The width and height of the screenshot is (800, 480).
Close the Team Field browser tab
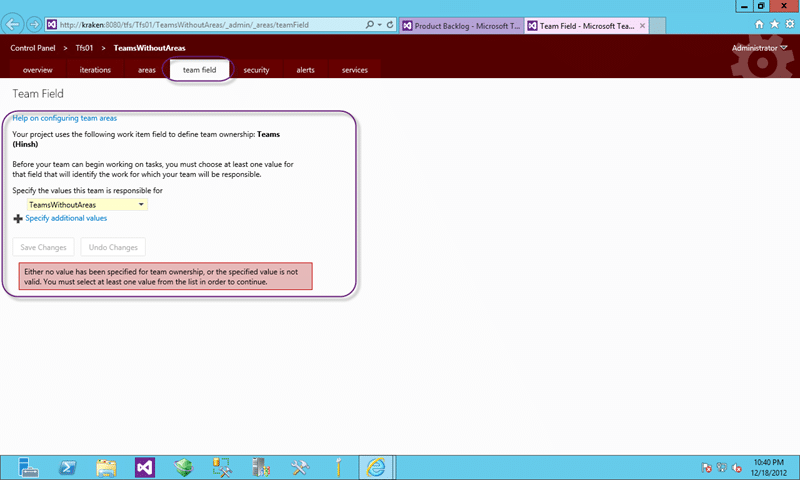pos(642,26)
